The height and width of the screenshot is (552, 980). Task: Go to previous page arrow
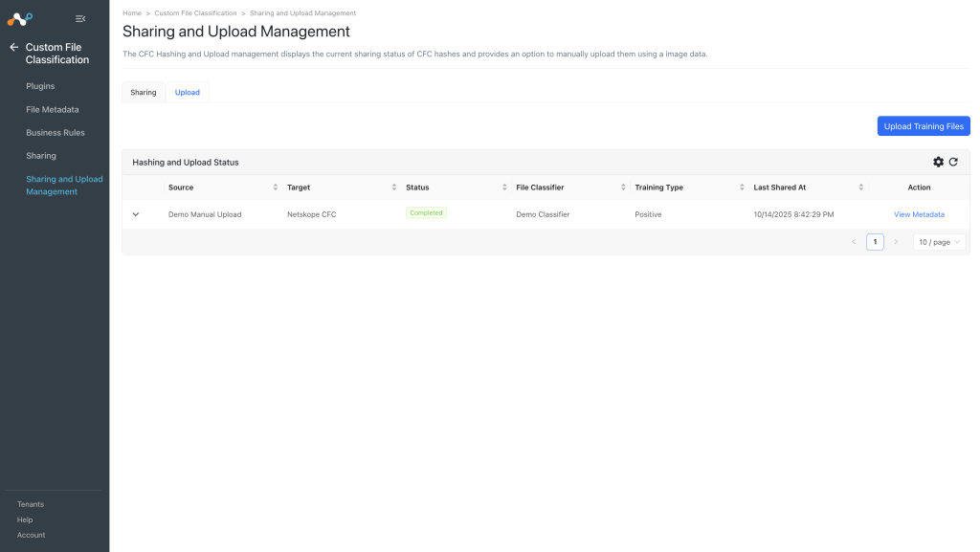point(854,242)
